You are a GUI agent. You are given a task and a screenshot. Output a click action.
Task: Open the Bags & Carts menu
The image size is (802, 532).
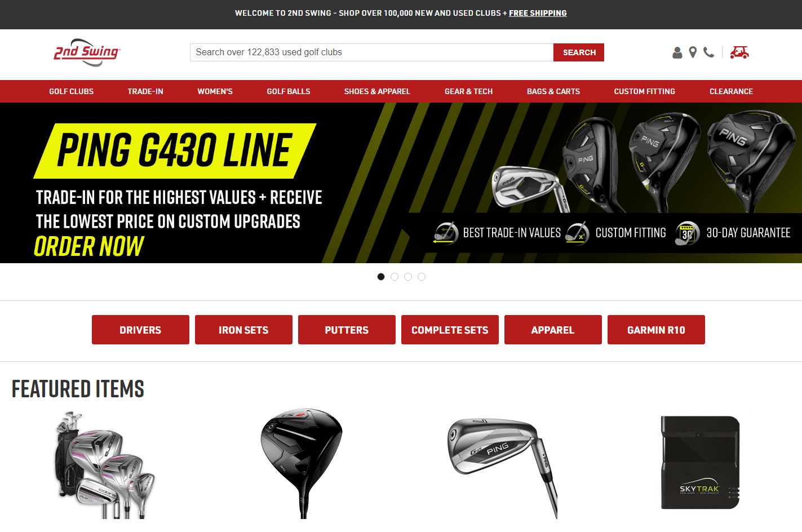tap(553, 91)
